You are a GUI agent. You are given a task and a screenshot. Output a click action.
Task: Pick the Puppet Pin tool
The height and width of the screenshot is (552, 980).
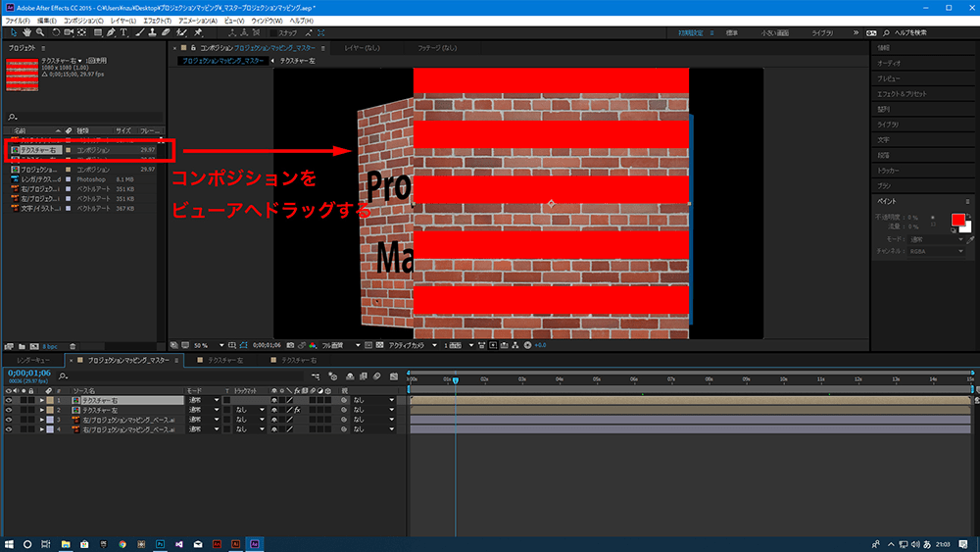click(196, 32)
